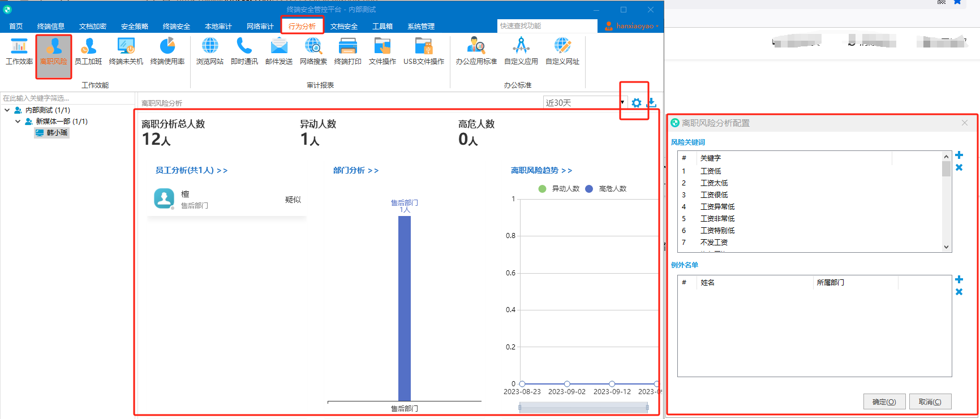Click down arrow of keyword list scrollbar
This screenshot has width=980, height=419.
[946, 247]
